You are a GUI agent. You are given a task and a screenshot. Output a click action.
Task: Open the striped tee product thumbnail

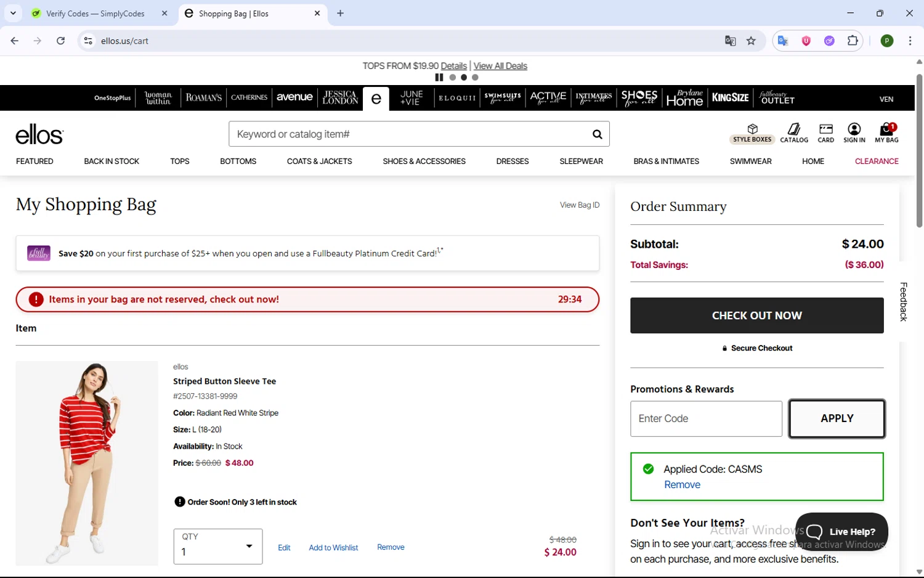(x=87, y=463)
